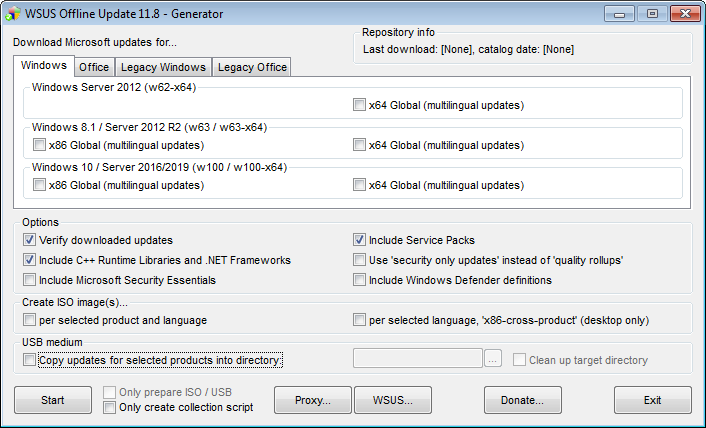706x428 pixels.
Task: Enable Include Microsoft Security Essentials
Action: [x=29, y=280]
